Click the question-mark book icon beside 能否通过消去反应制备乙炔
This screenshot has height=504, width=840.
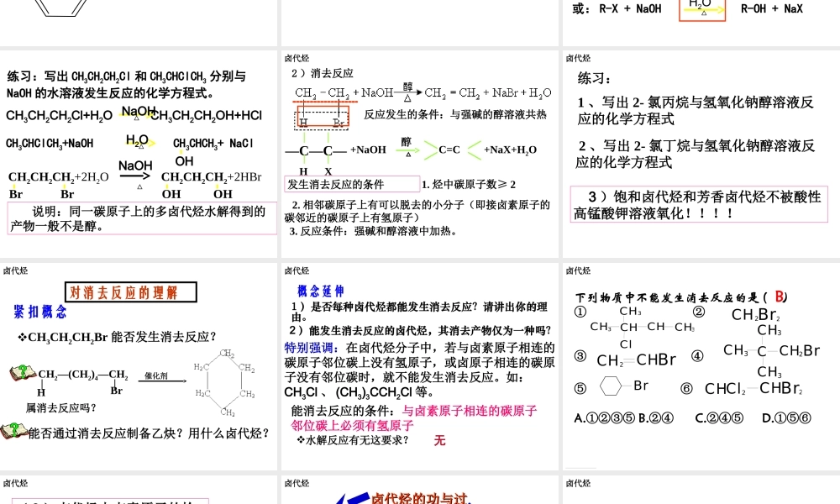click(x=14, y=432)
